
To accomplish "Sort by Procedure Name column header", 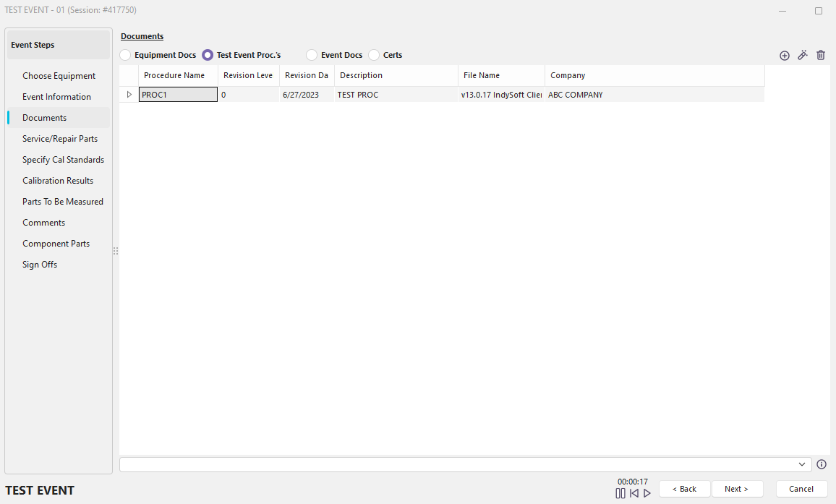I will (174, 75).
